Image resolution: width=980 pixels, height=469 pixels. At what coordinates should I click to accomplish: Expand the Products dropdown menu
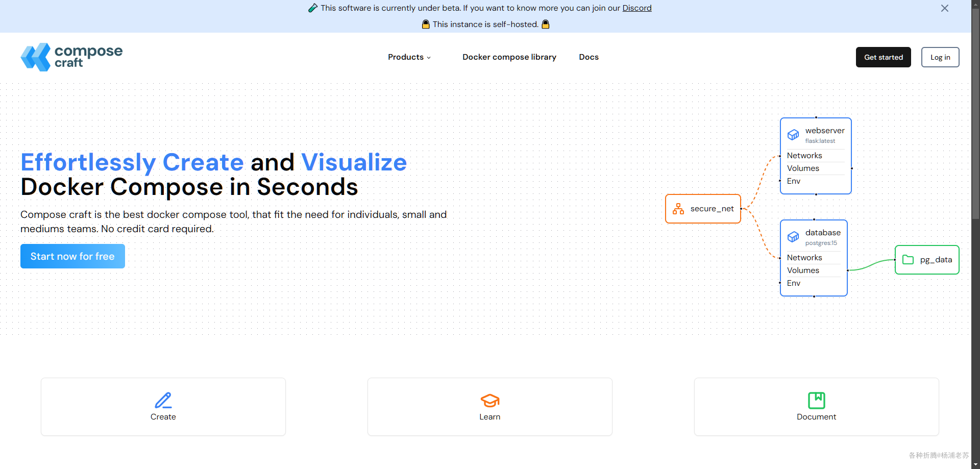409,57
